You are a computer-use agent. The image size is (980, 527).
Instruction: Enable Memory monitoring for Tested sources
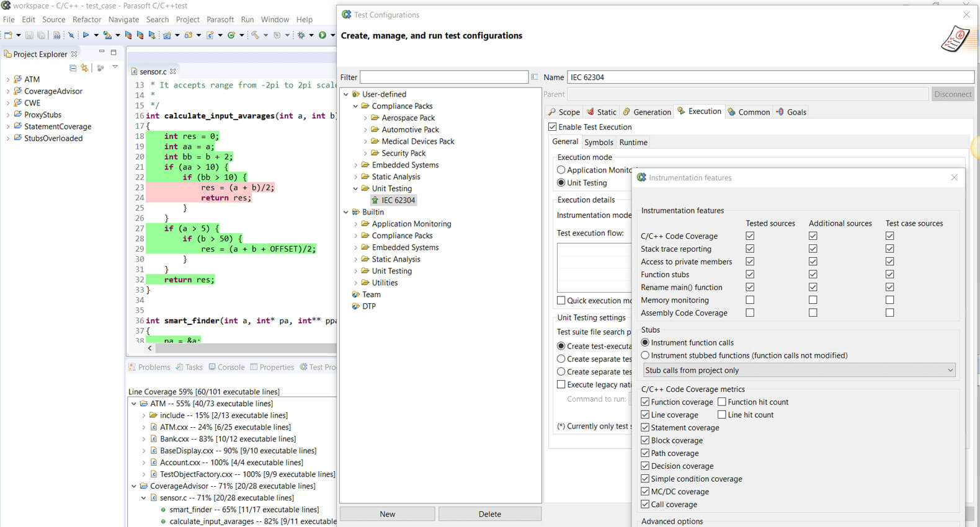click(x=750, y=300)
